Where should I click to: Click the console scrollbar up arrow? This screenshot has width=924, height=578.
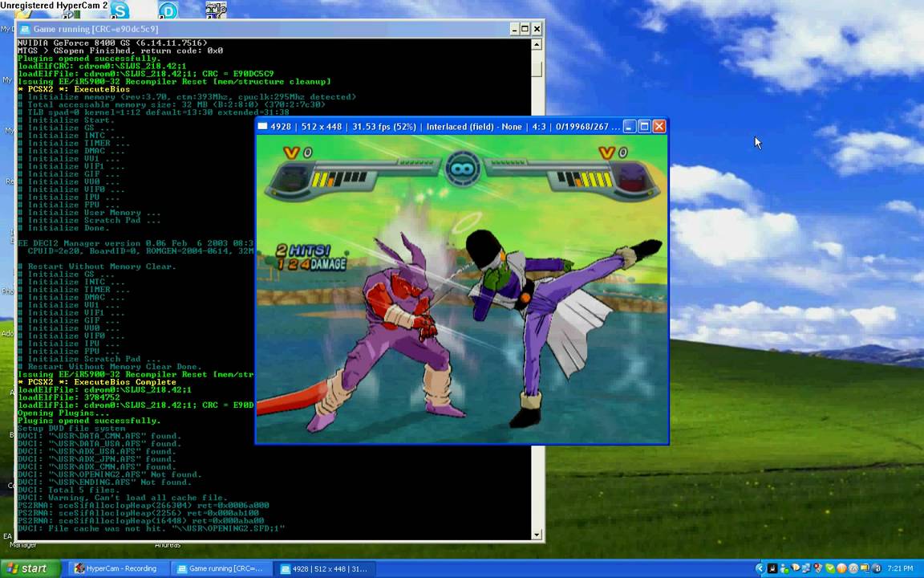[537, 44]
